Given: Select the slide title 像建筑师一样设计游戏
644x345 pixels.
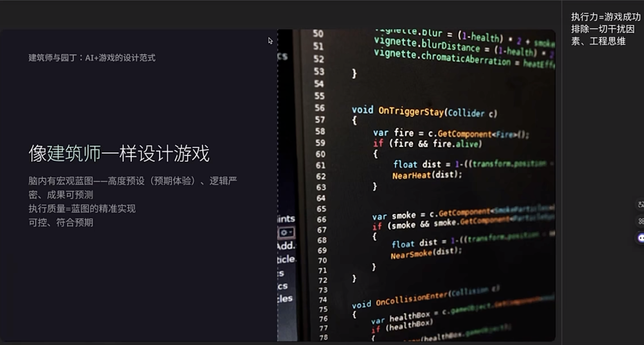Looking at the screenshot, I should [x=119, y=154].
